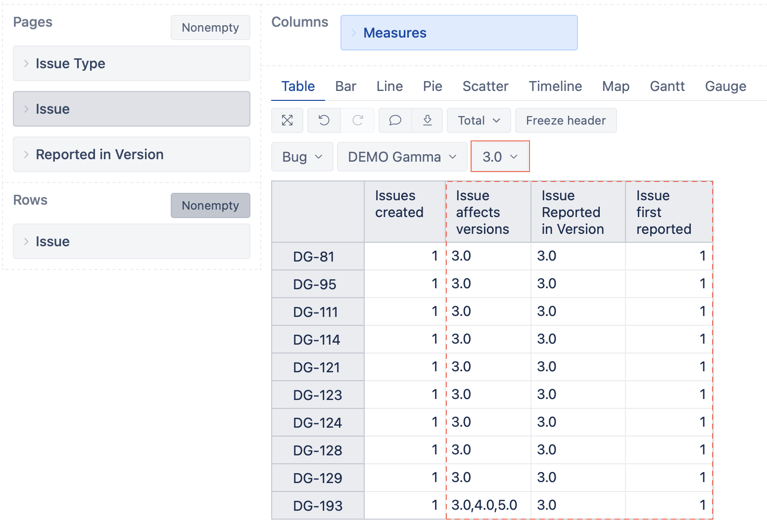
Task: Select the Timeline tab
Action: click(555, 87)
